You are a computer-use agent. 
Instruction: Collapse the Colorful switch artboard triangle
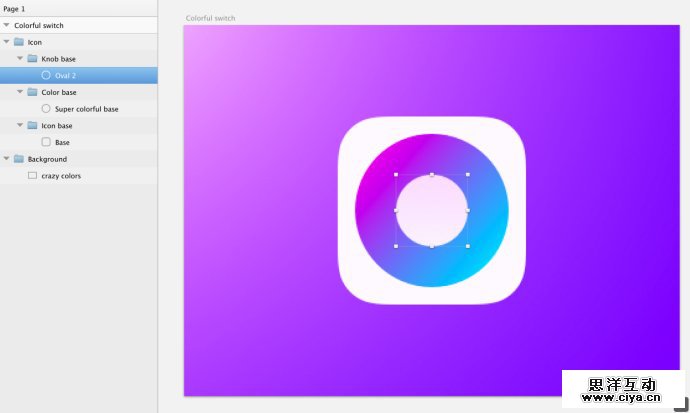tap(7, 25)
